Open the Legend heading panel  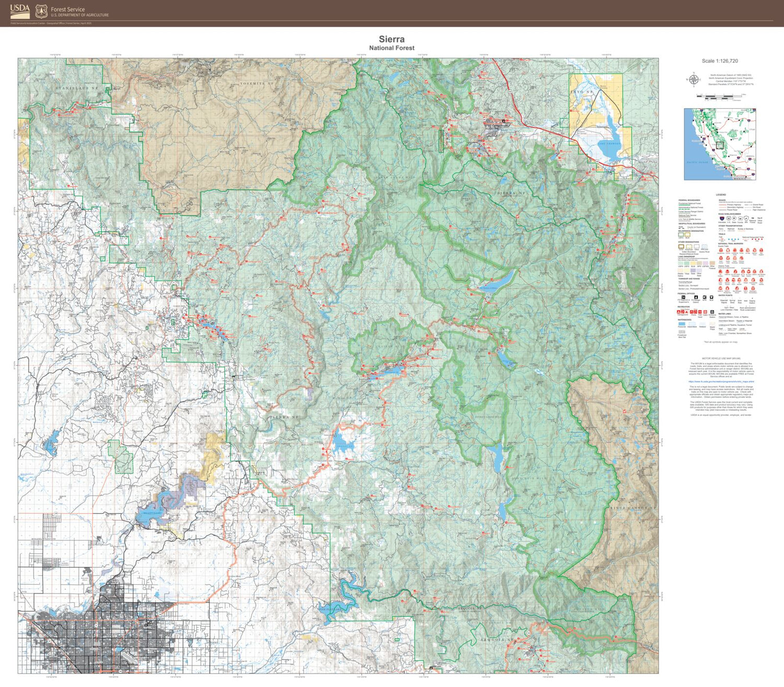[x=721, y=194]
